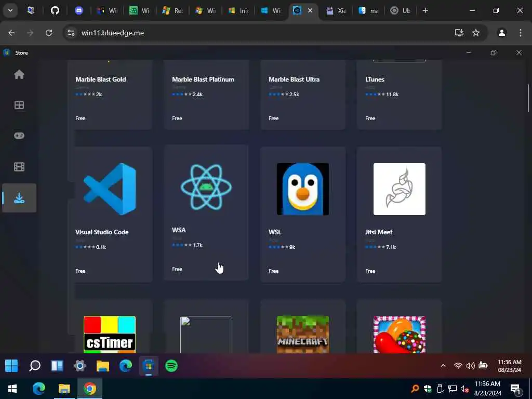This screenshot has width=532, height=399.
Task: Bookmark this page with the star
Action: [x=476, y=33]
